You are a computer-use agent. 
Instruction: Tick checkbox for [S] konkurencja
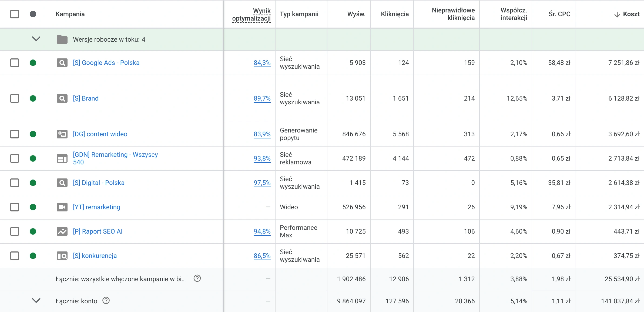(x=15, y=256)
